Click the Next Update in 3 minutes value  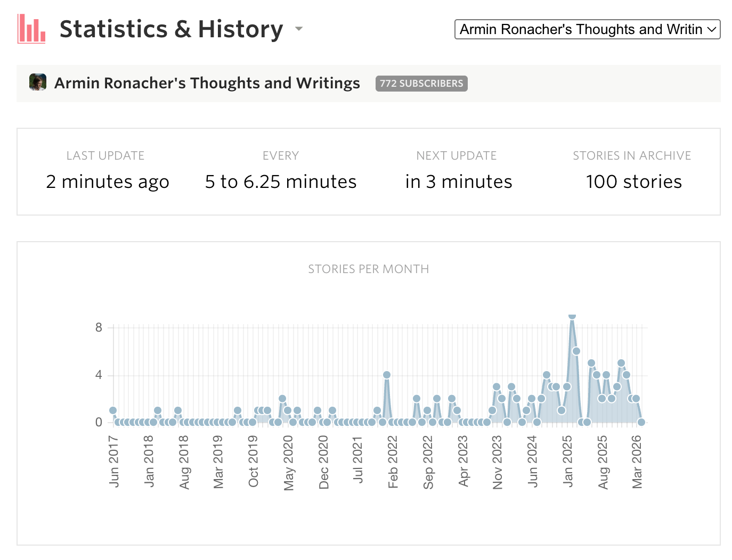(x=458, y=182)
